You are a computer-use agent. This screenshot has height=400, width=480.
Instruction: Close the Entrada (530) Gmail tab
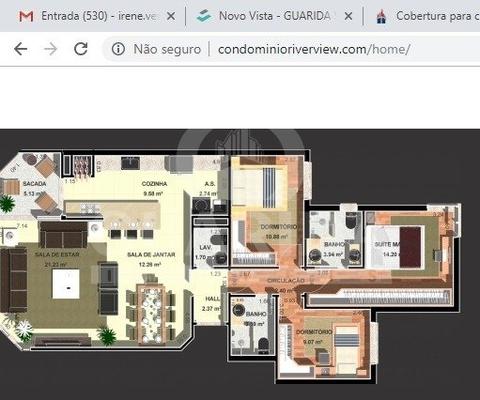click(171, 16)
